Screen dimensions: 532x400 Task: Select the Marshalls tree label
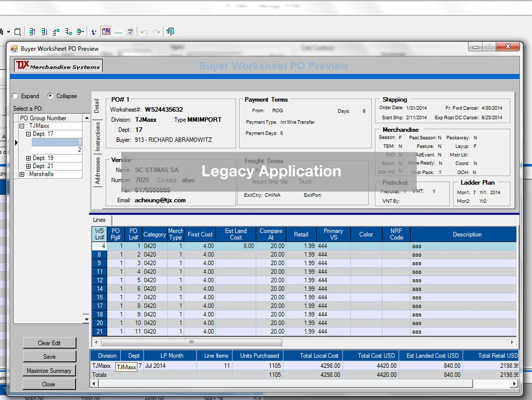(x=42, y=175)
